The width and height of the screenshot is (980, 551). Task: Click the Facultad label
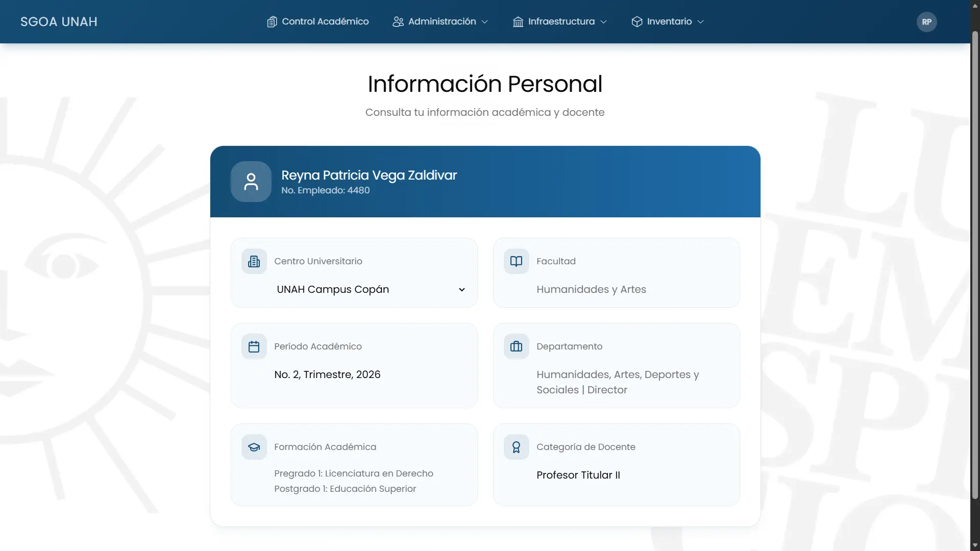pos(556,261)
